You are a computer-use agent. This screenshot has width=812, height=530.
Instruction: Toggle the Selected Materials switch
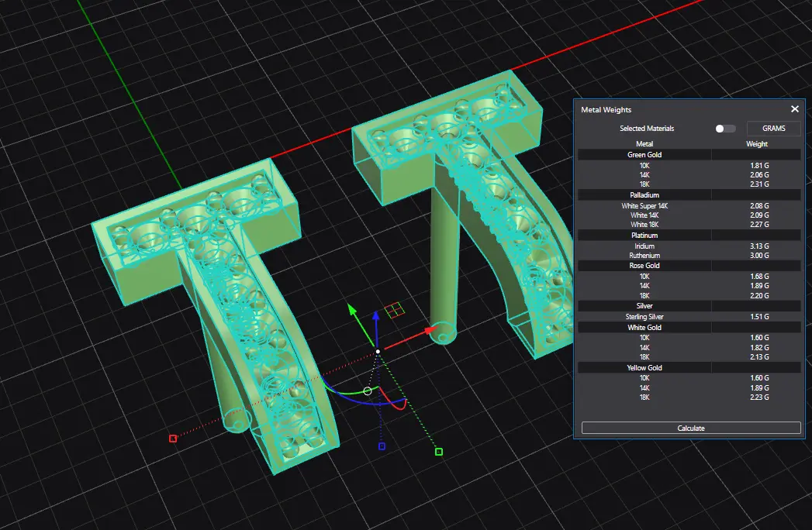click(x=725, y=129)
